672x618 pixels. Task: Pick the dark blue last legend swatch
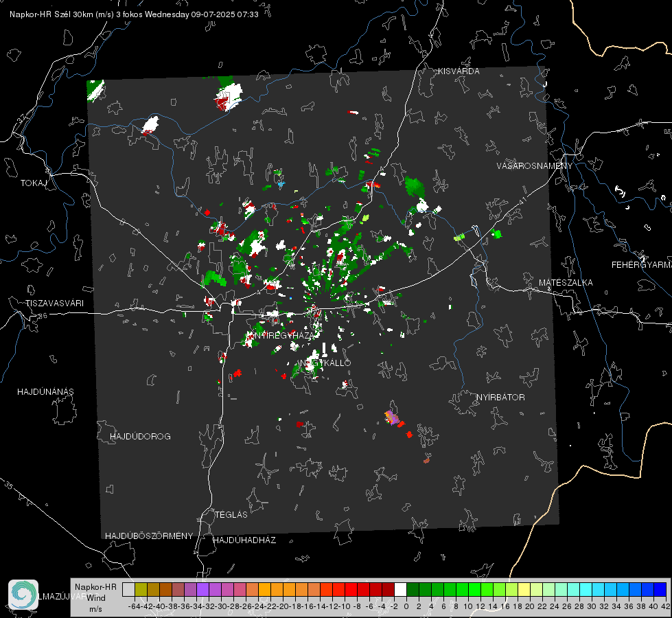[660, 589]
